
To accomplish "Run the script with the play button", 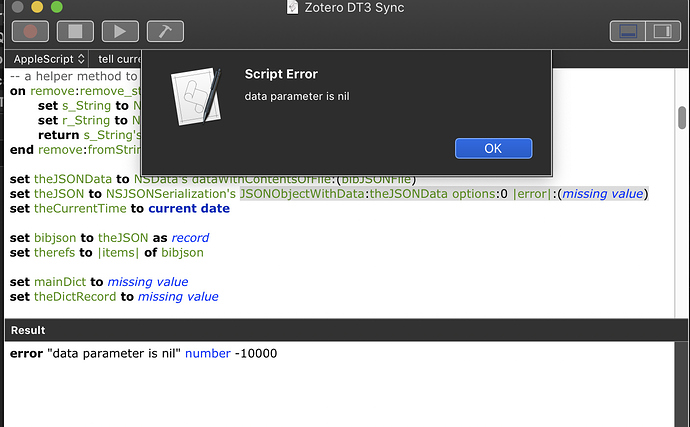I will pyautogui.click(x=120, y=31).
